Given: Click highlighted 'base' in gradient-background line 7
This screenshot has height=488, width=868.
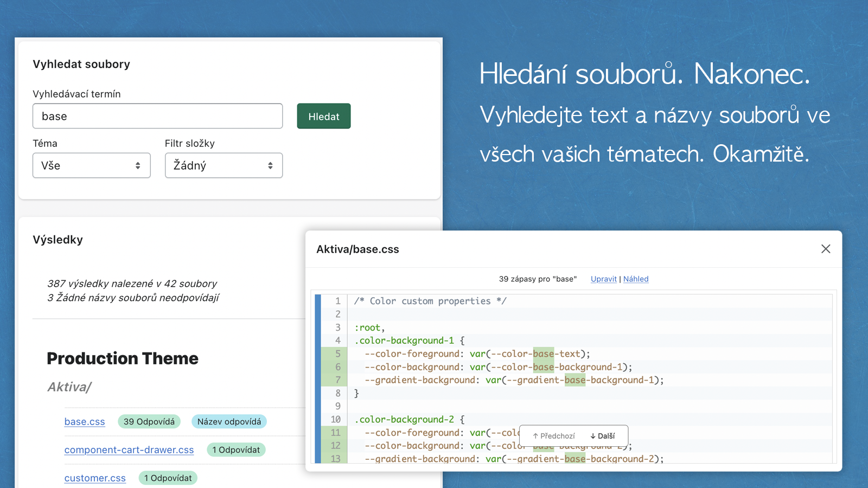Looking at the screenshot, I should (575, 380).
